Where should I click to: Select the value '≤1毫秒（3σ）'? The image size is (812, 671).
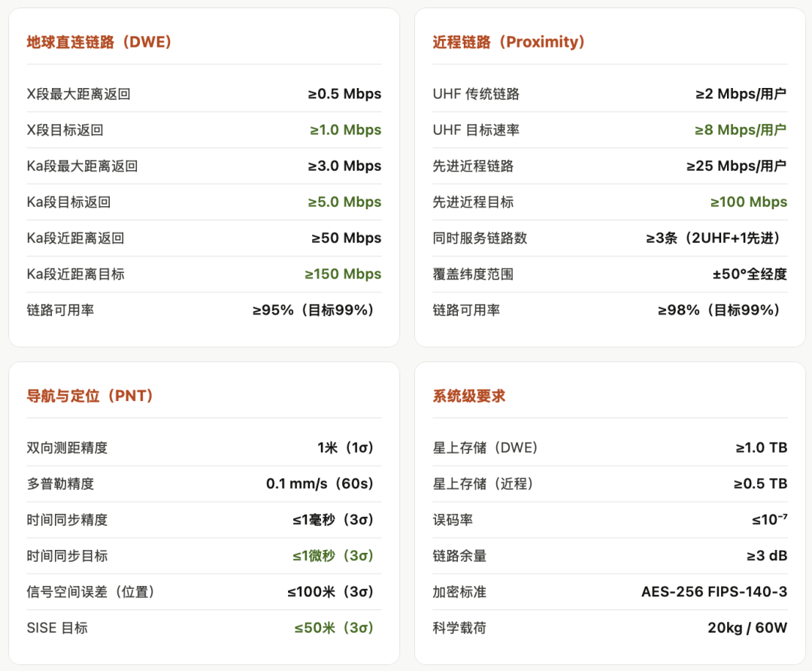pyautogui.click(x=333, y=520)
